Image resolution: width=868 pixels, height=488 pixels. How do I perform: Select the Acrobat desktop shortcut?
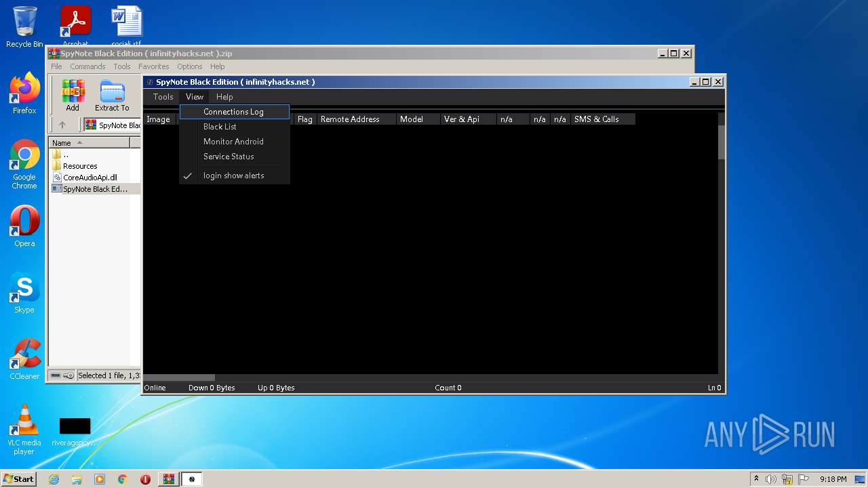[x=75, y=26]
